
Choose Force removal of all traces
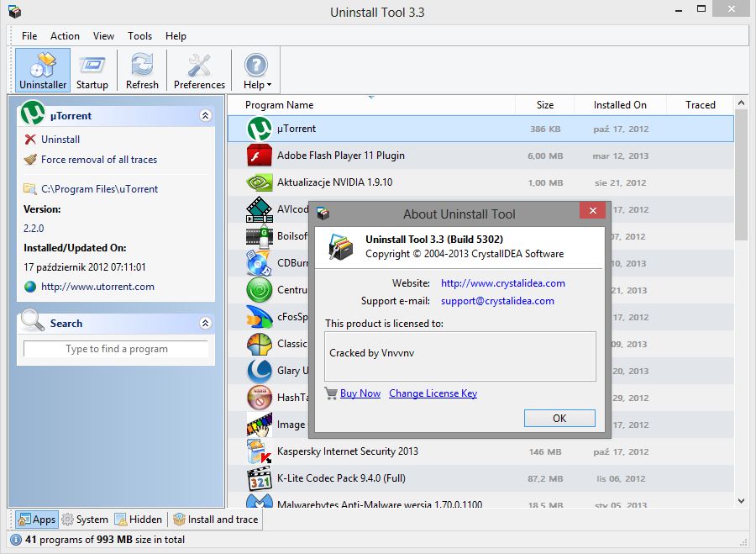tap(99, 160)
